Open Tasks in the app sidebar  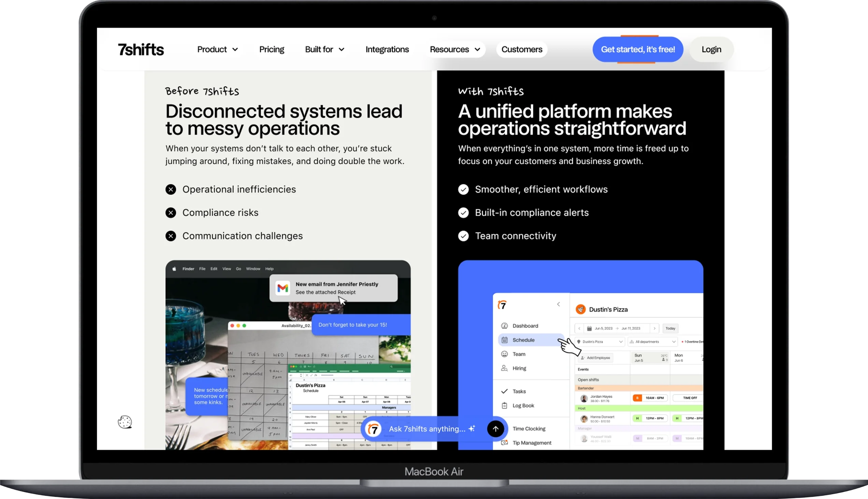(519, 391)
